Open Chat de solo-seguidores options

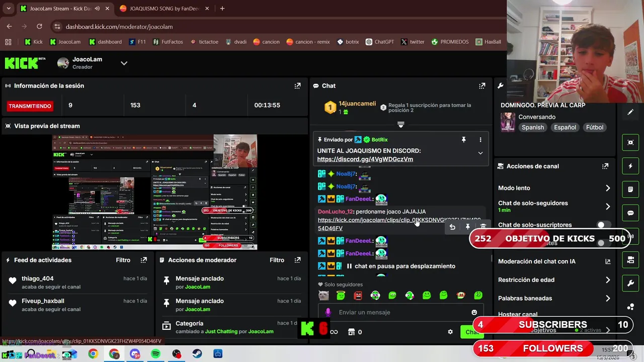pyautogui.click(x=608, y=207)
